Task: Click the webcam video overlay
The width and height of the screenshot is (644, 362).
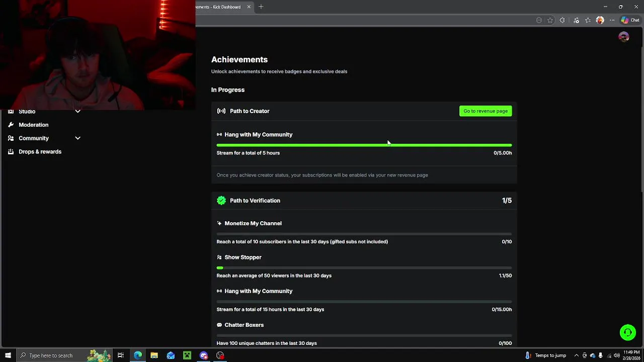Action: pos(98,55)
